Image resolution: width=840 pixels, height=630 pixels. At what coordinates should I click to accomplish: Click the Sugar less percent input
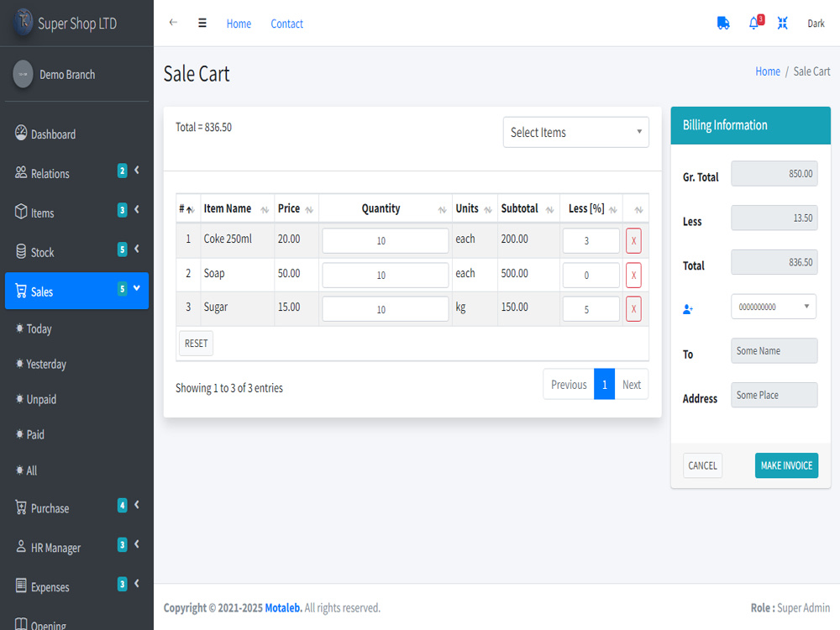pos(591,309)
